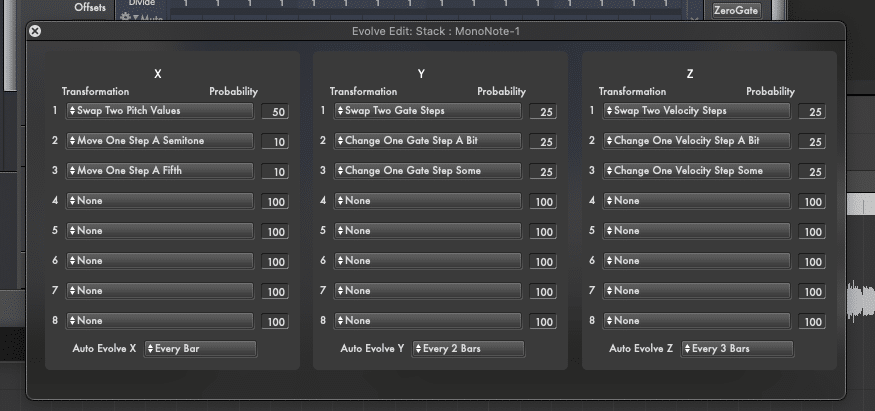Click Z row 2 probability field showing 25
The height and width of the screenshot is (411, 875).
pos(812,142)
